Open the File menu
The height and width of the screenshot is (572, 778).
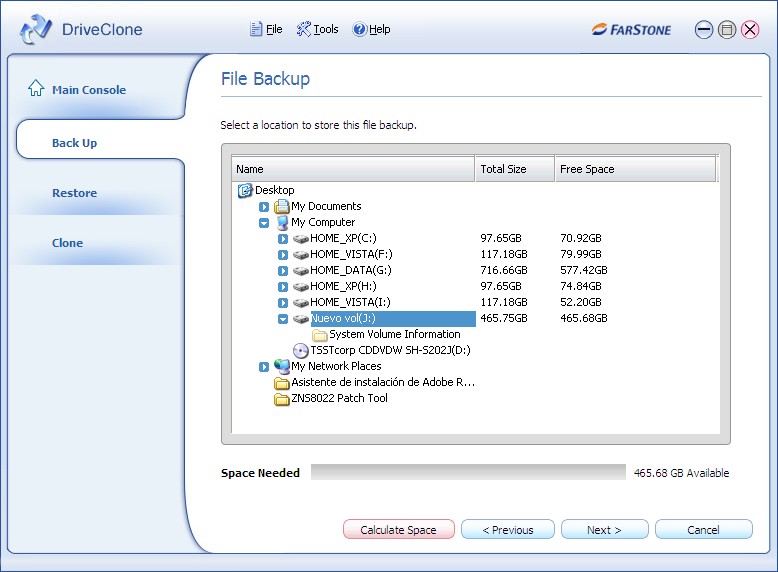266,30
